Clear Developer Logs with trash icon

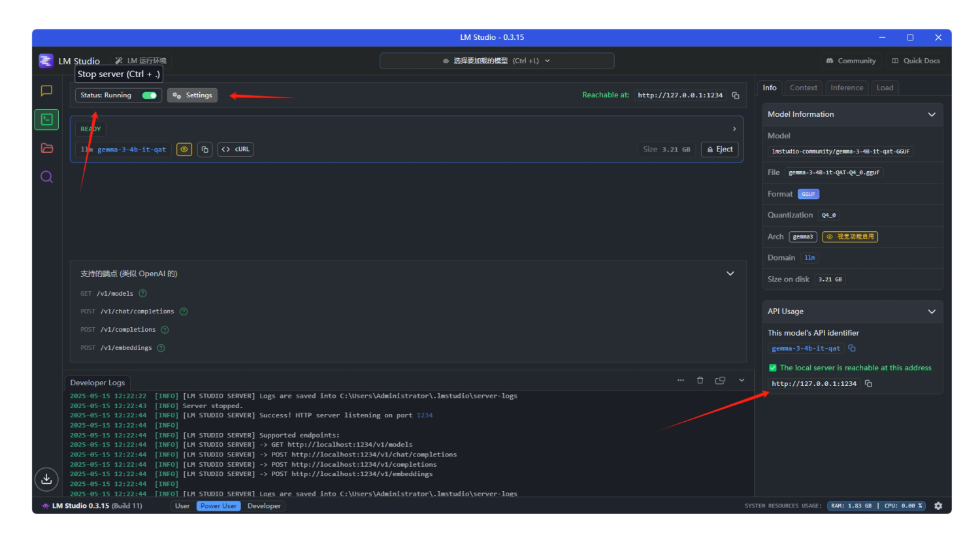pos(700,380)
